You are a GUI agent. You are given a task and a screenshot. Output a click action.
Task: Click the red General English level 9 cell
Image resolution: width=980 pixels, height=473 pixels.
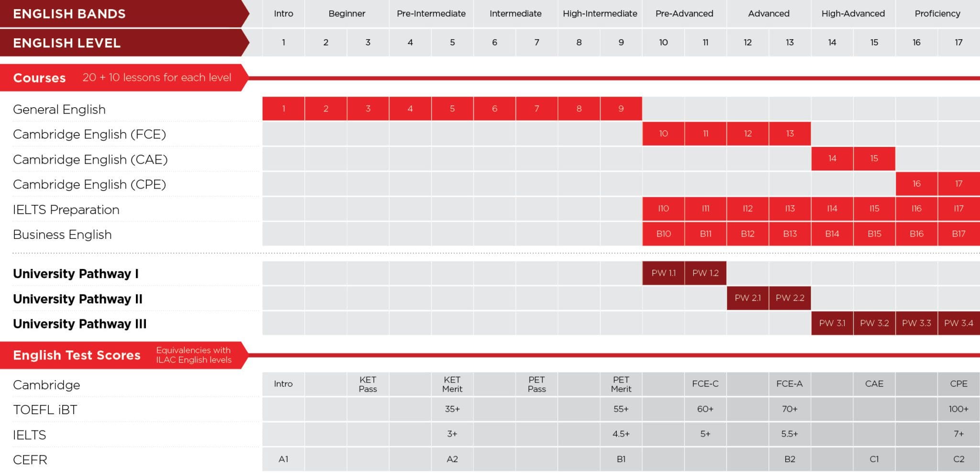[x=621, y=109]
